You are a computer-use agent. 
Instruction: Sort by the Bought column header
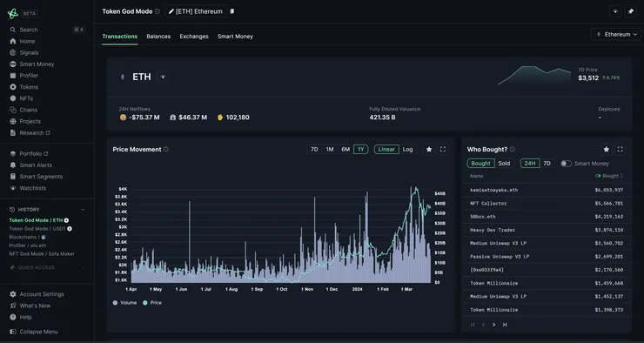609,176
